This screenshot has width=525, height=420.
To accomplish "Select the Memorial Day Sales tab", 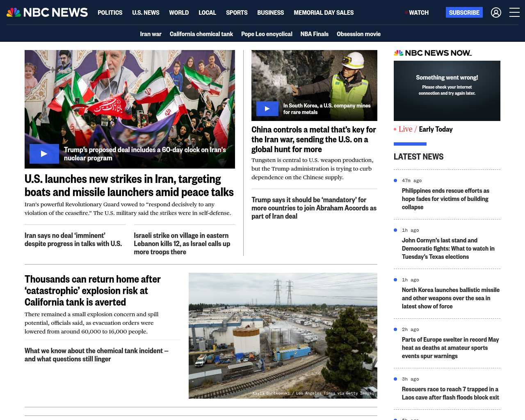I will [324, 13].
